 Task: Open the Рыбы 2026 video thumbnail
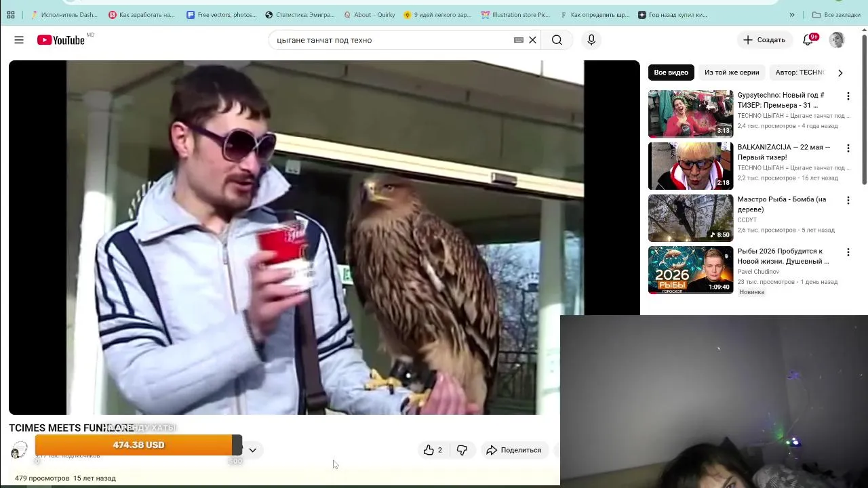click(690, 270)
